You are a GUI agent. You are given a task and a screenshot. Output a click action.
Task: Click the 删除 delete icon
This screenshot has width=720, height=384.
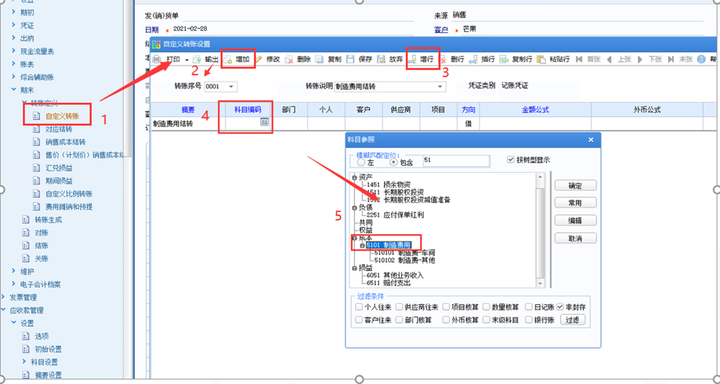pos(289,59)
